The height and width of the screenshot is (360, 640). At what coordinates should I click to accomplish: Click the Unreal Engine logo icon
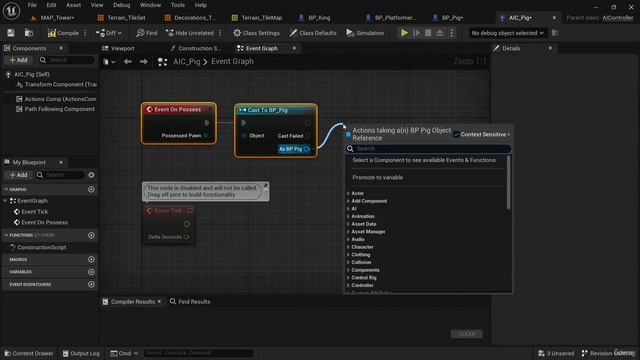(x=11, y=11)
